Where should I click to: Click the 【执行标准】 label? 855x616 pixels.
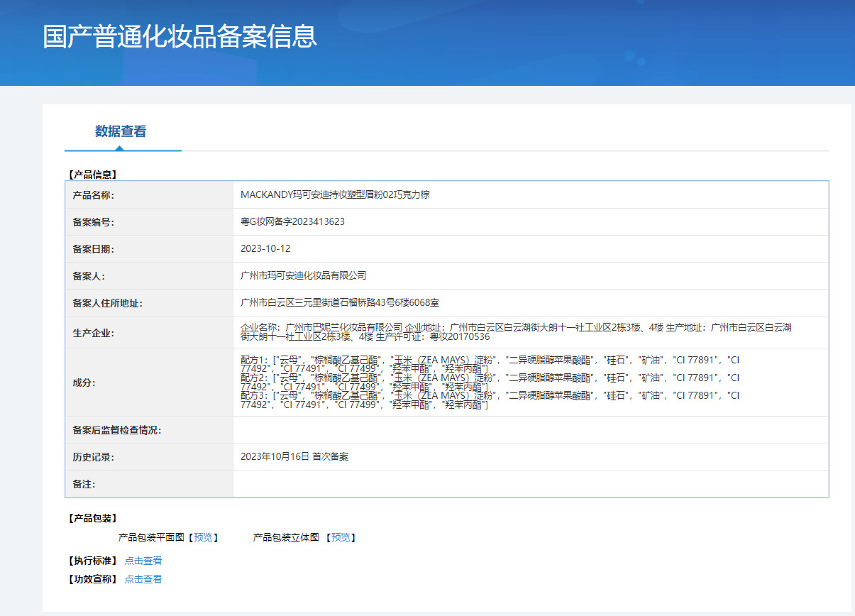92,561
